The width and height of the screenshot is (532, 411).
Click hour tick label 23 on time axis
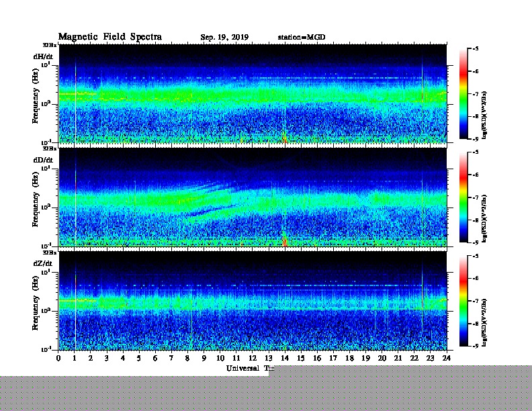[x=431, y=358]
